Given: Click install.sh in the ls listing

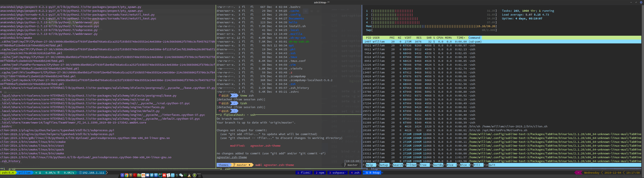Looking at the screenshot, I should coord(297,26).
